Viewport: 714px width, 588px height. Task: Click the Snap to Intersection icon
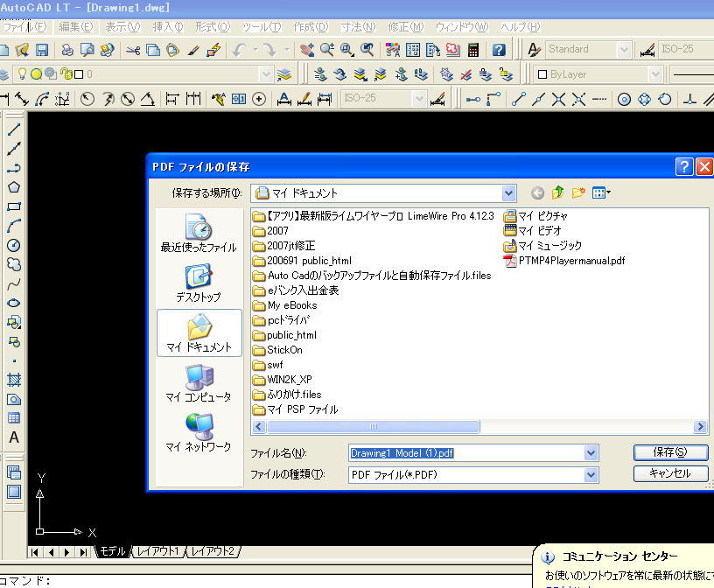pos(558,99)
